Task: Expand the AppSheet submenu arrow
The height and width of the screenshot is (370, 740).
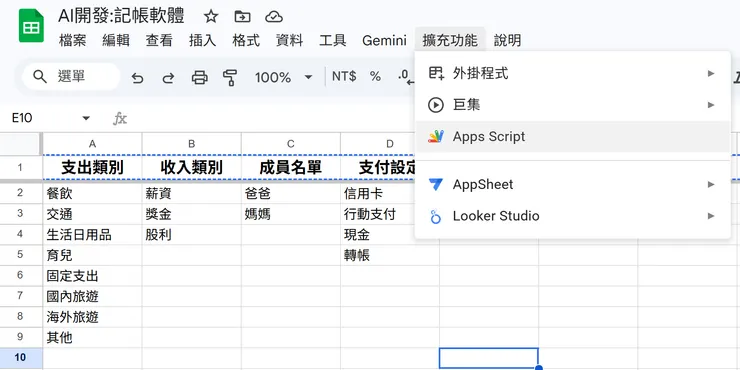Action: [x=711, y=184]
